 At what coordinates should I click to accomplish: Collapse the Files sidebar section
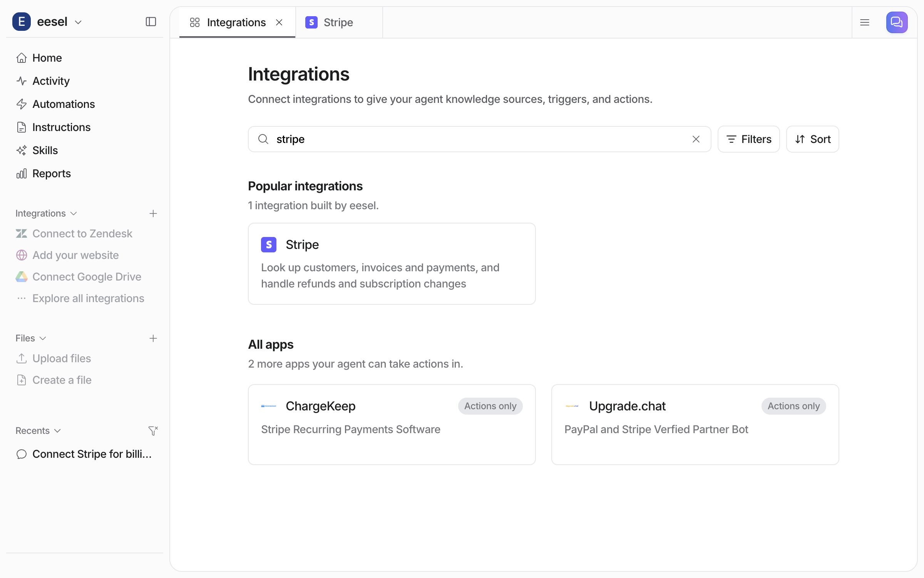click(31, 338)
